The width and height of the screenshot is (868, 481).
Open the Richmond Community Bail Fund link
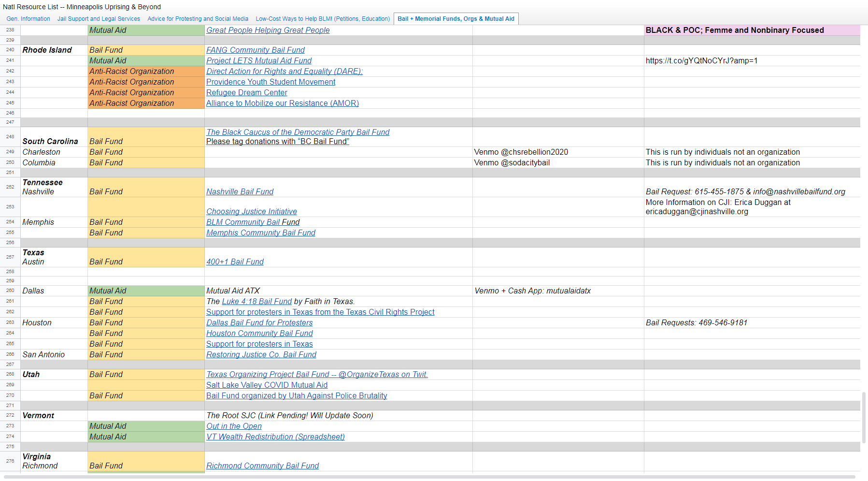tap(263, 466)
